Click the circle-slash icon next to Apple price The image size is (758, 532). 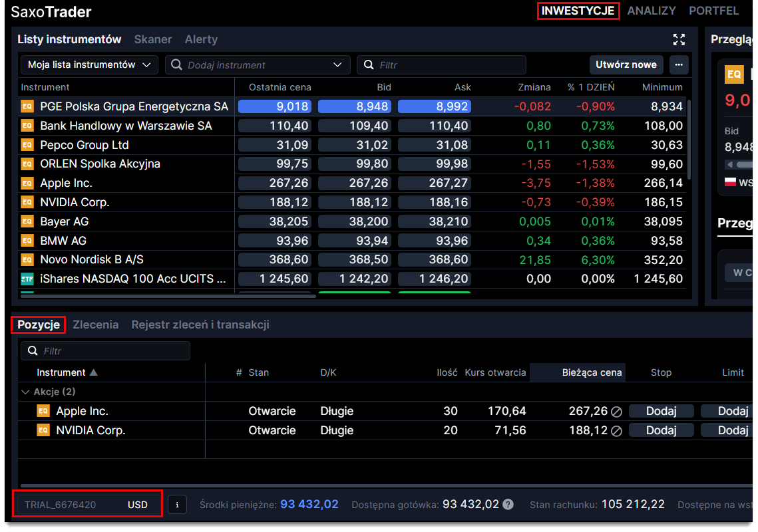pos(616,412)
